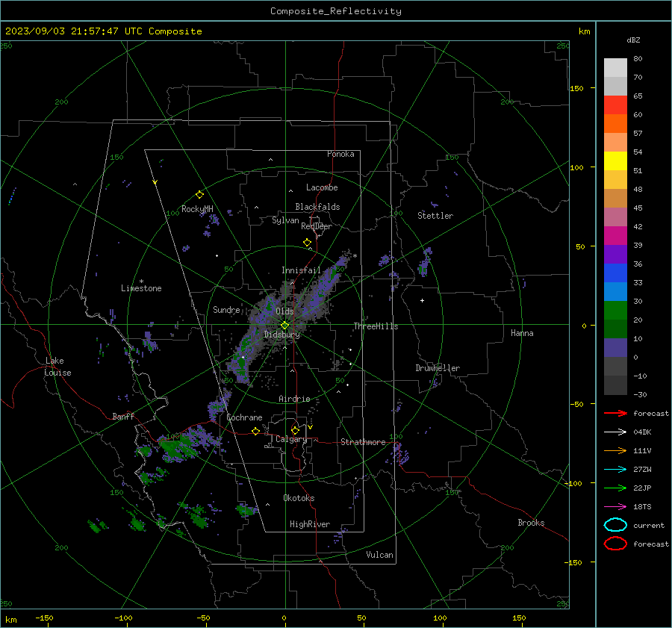
Task: Select the 33 dBZ blue color swatch
Action: click(x=615, y=291)
